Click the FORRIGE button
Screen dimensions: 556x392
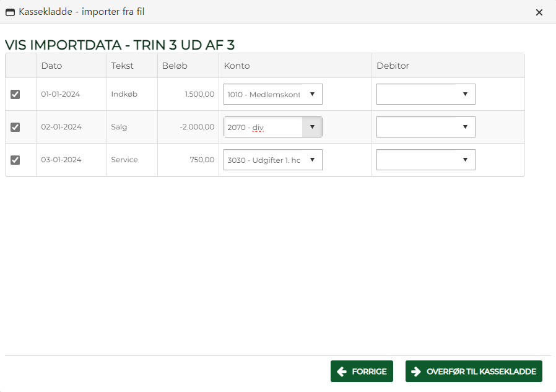pos(362,372)
